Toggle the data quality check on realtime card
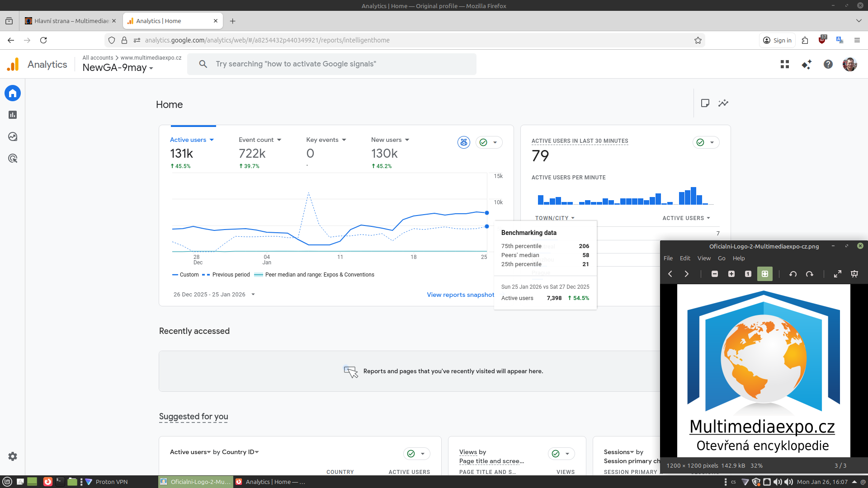This screenshot has width=868, height=488. pos(701,142)
